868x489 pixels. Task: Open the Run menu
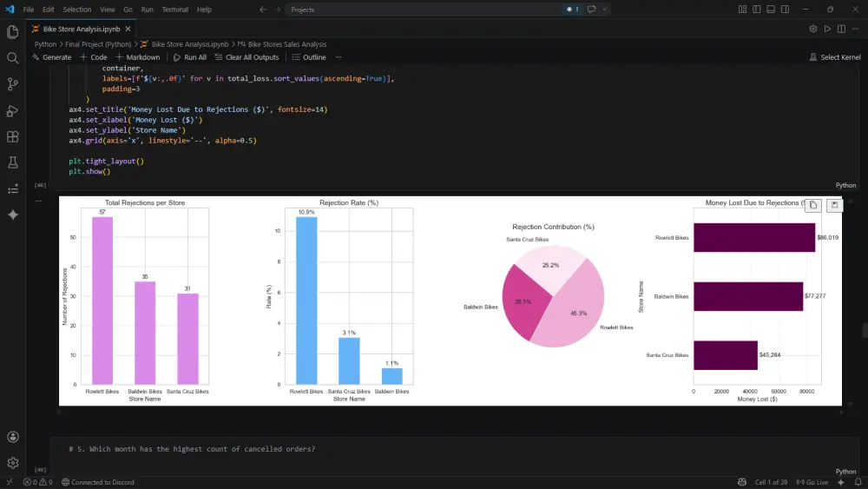click(x=148, y=10)
